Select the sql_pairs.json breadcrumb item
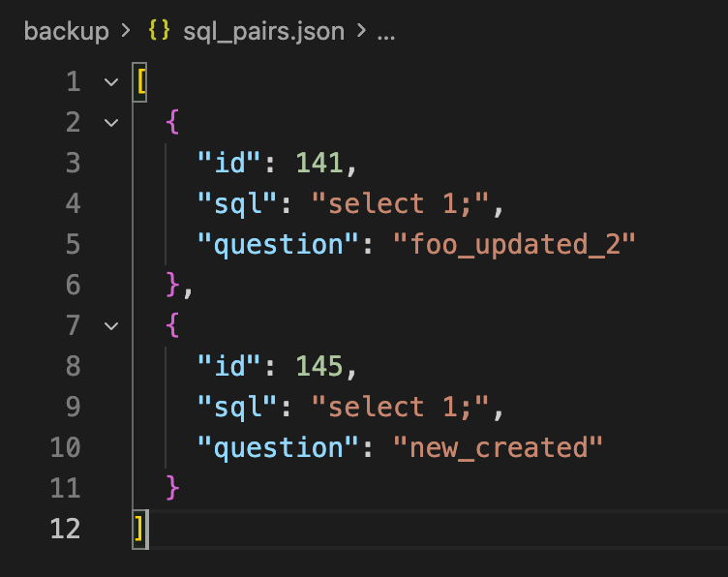 click(263, 31)
